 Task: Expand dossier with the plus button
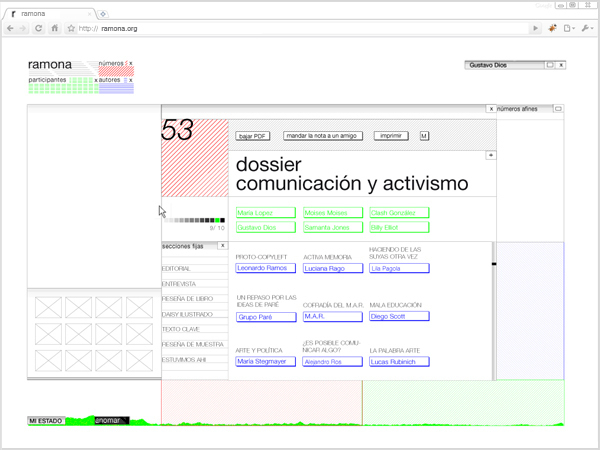tap(491, 155)
